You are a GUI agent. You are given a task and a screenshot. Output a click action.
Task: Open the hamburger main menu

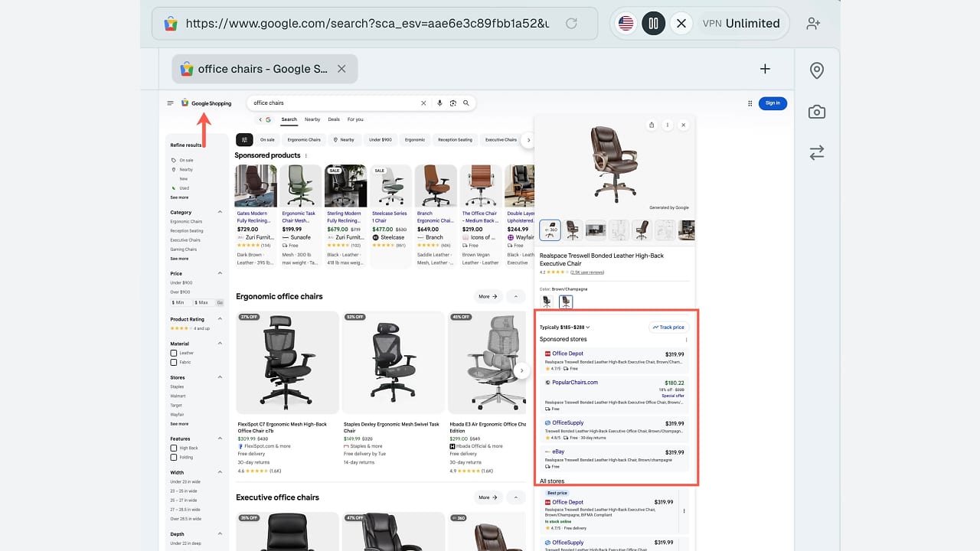171,103
